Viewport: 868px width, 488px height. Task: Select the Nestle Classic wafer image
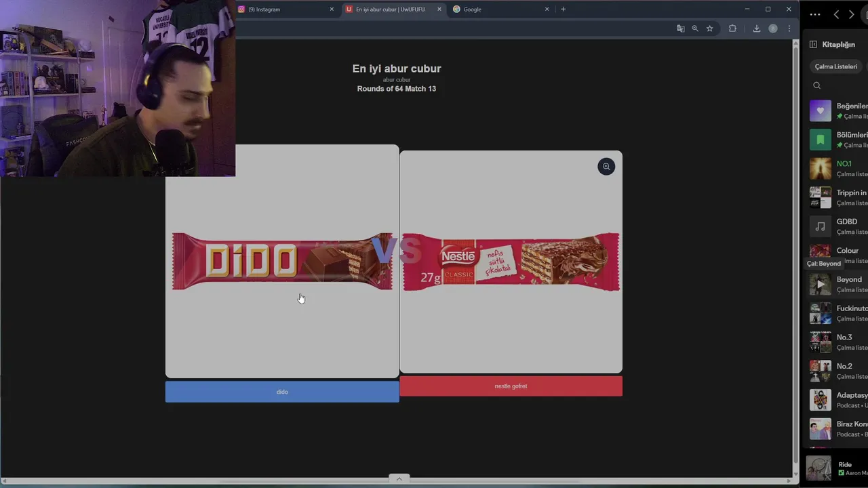(x=511, y=262)
